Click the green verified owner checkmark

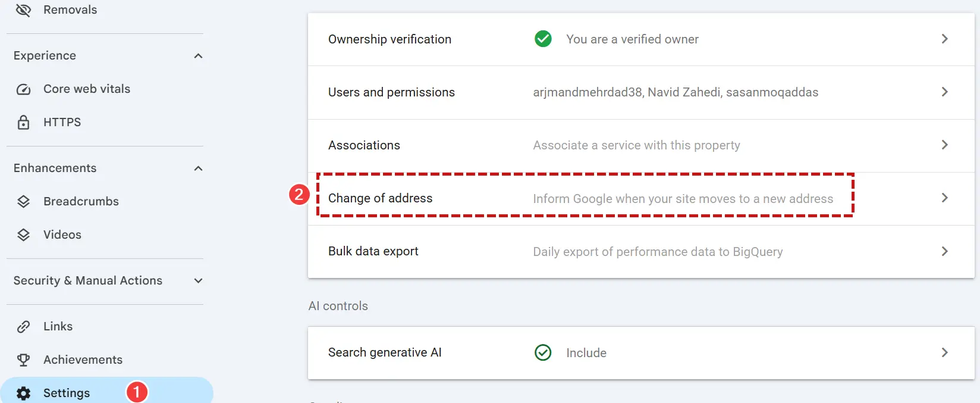point(543,39)
